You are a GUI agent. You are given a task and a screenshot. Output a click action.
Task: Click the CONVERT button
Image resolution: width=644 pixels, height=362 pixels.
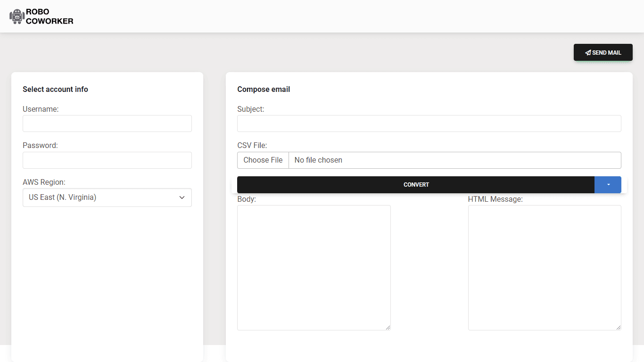(x=416, y=185)
